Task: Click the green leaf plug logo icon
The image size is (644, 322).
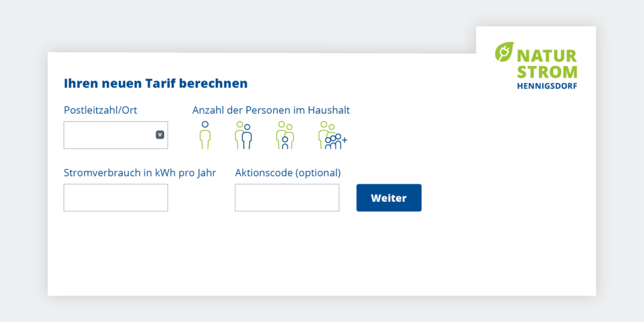Action: [x=504, y=52]
